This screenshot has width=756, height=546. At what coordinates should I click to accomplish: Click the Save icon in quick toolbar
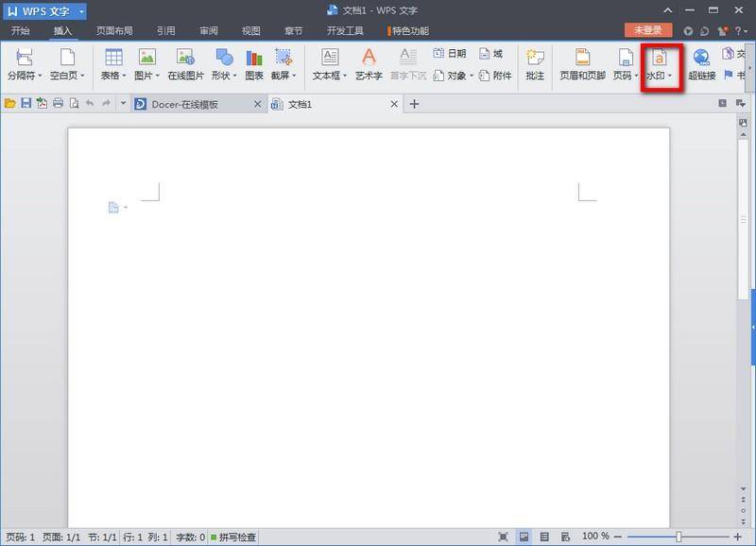pos(26,103)
